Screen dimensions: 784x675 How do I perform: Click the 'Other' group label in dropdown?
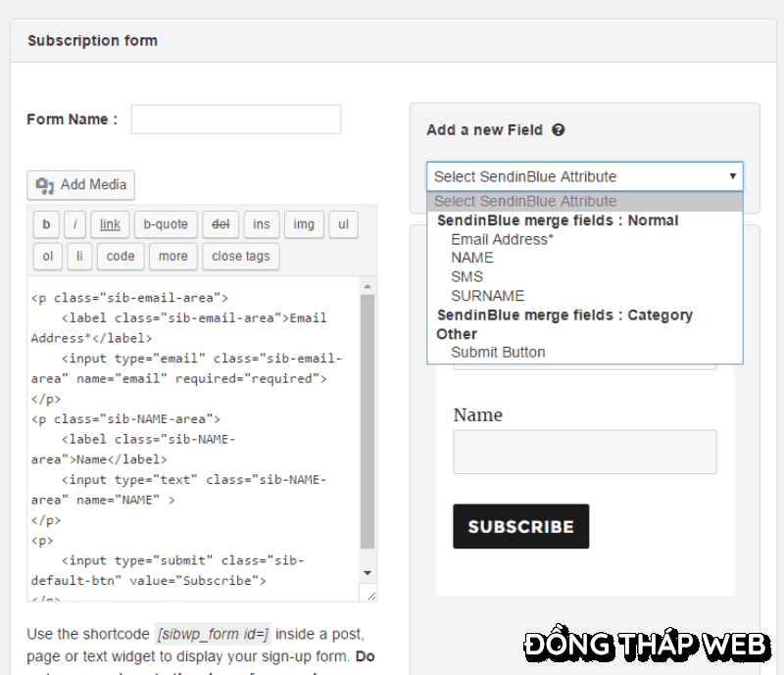[457, 334]
